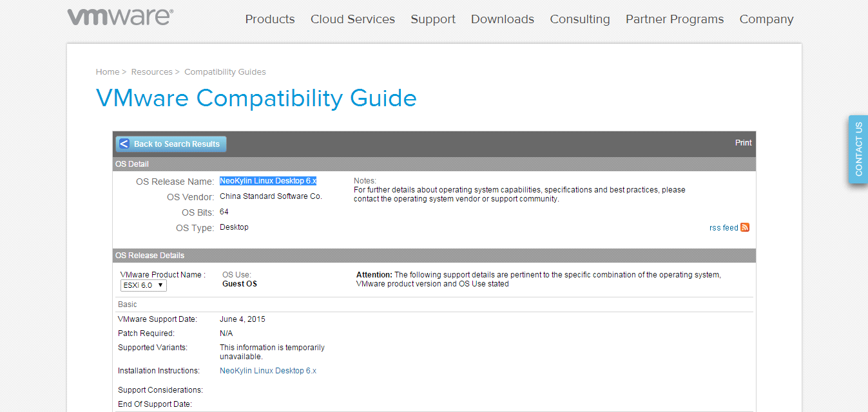Go to Compatibility Guides breadcrumb
Viewport: 868px width, 412px height.
225,72
